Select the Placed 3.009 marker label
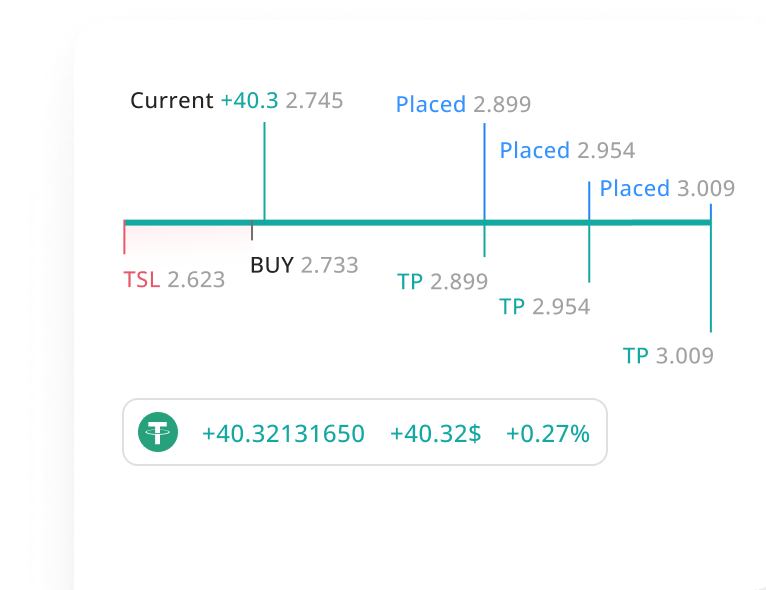The height and width of the screenshot is (590, 766). 667,188
